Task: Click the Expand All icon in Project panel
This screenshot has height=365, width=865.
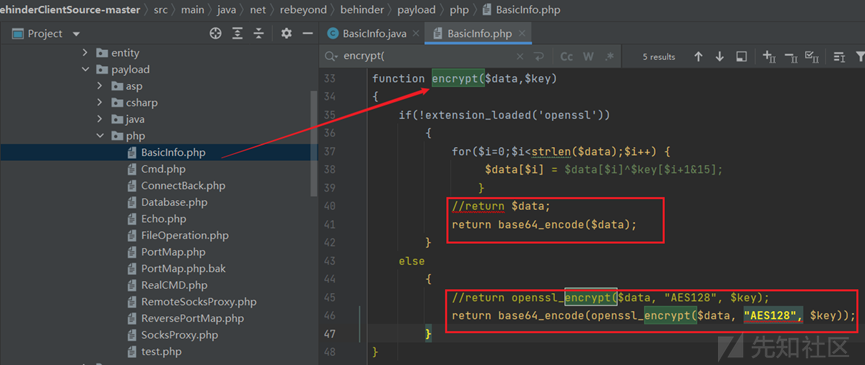Action: [237, 34]
